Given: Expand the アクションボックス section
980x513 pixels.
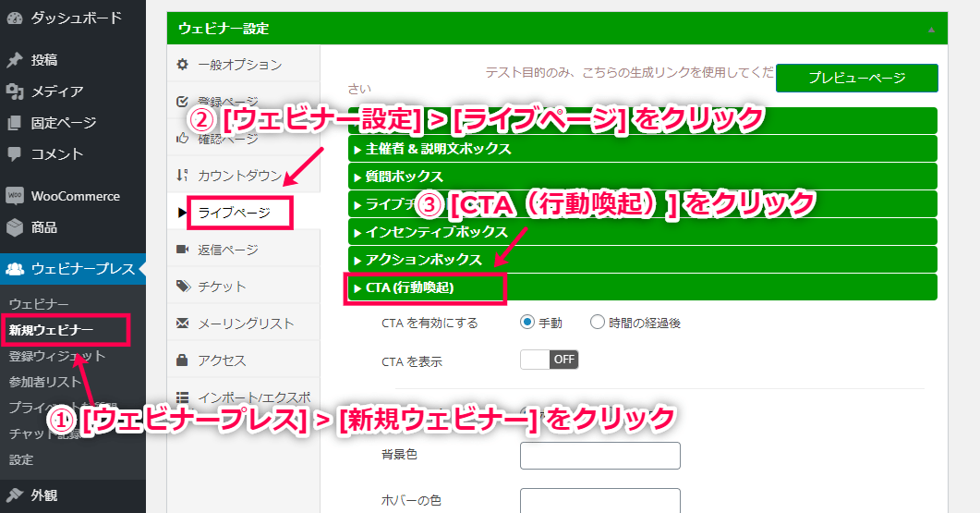Looking at the screenshot, I should (643, 259).
